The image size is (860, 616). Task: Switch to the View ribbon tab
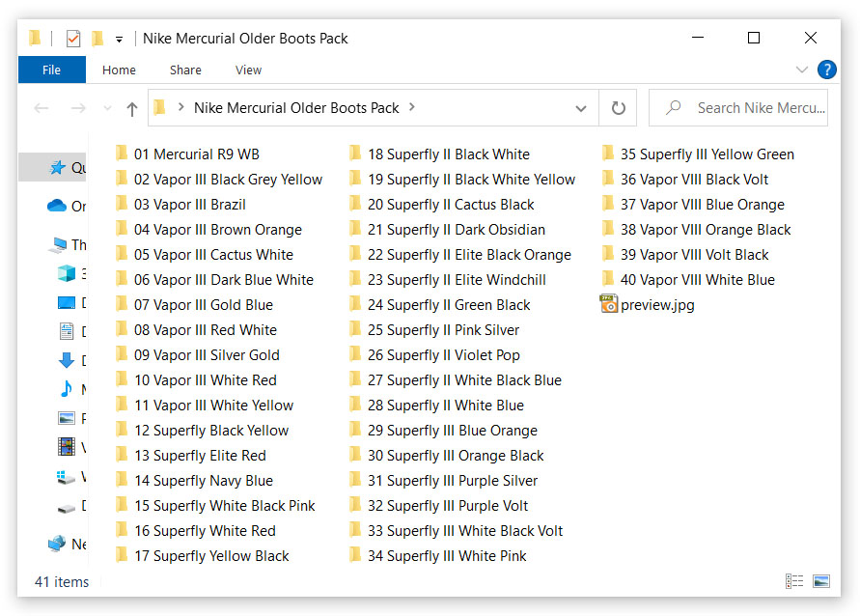[248, 70]
